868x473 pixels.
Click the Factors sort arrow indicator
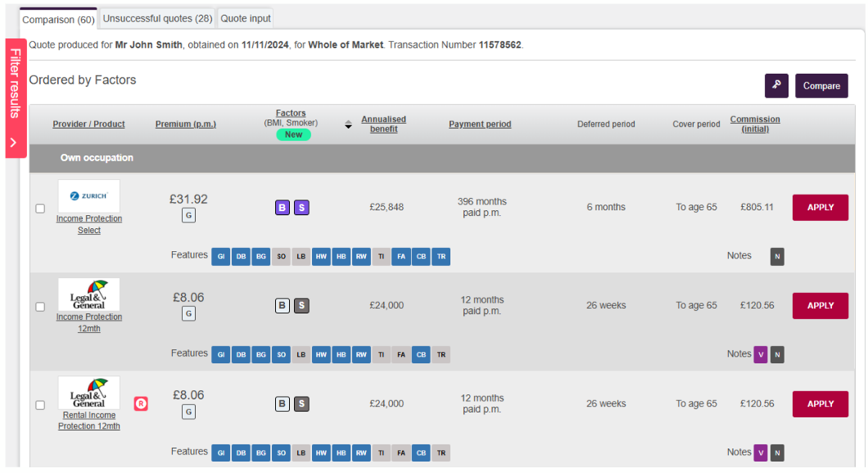[x=348, y=124]
